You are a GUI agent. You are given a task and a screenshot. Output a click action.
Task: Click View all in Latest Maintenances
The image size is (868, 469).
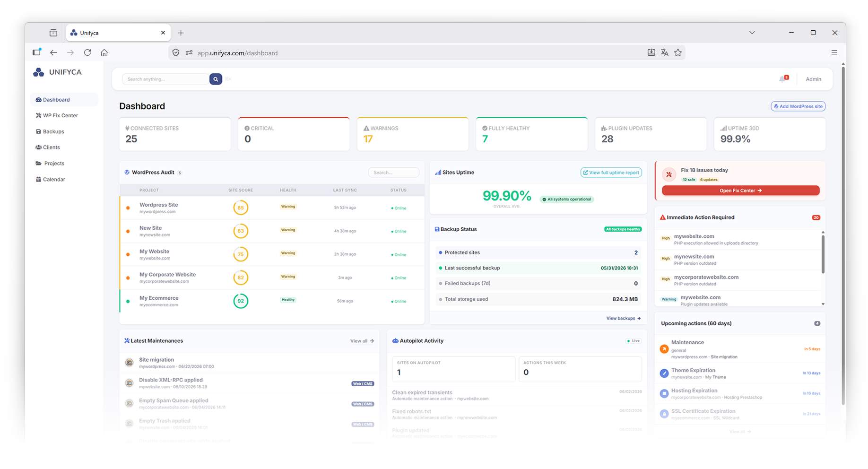[x=362, y=341]
